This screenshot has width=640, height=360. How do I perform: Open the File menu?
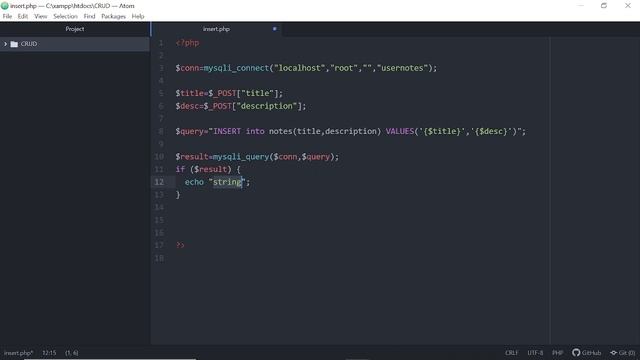(7, 16)
